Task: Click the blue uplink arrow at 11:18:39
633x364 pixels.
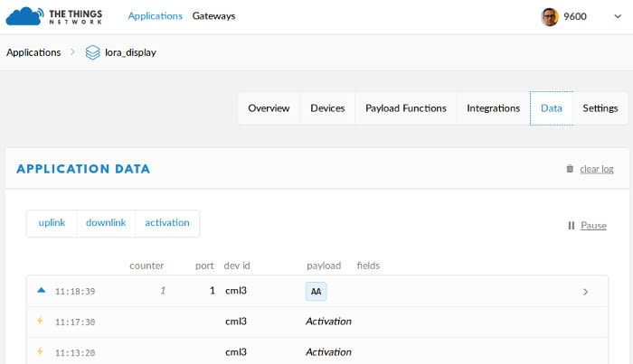Action: pyautogui.click(x=41, y=291)
